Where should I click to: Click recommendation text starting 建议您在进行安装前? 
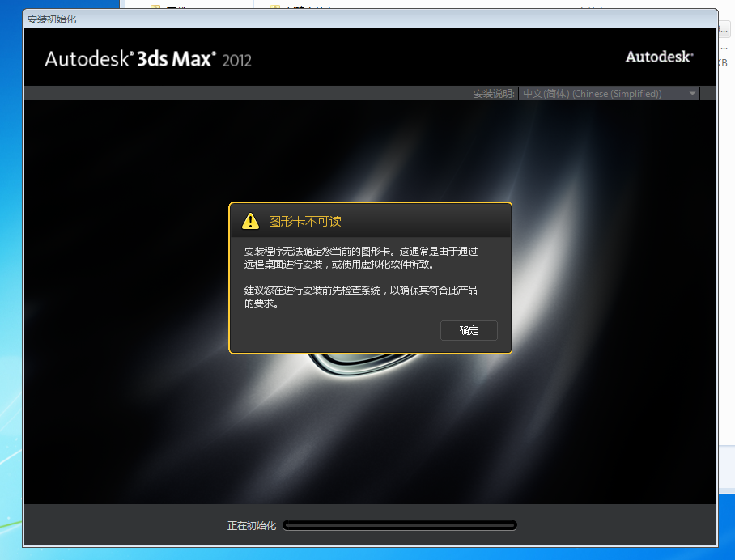pyautogui.click(x=360, y=297)
